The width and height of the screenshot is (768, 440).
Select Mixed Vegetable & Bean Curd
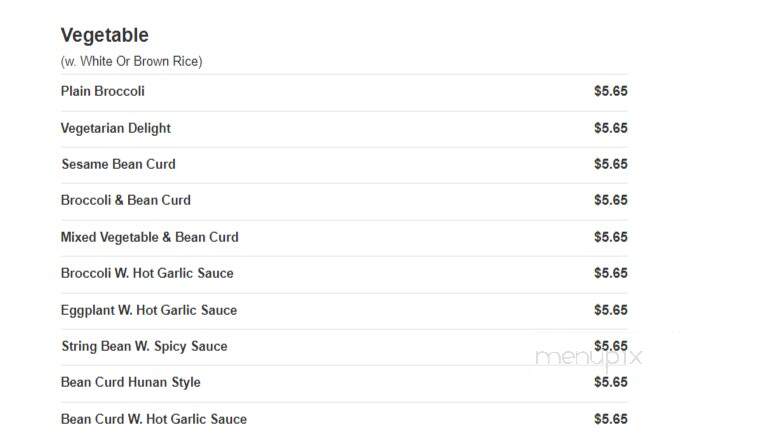click(x=149, y=237)
